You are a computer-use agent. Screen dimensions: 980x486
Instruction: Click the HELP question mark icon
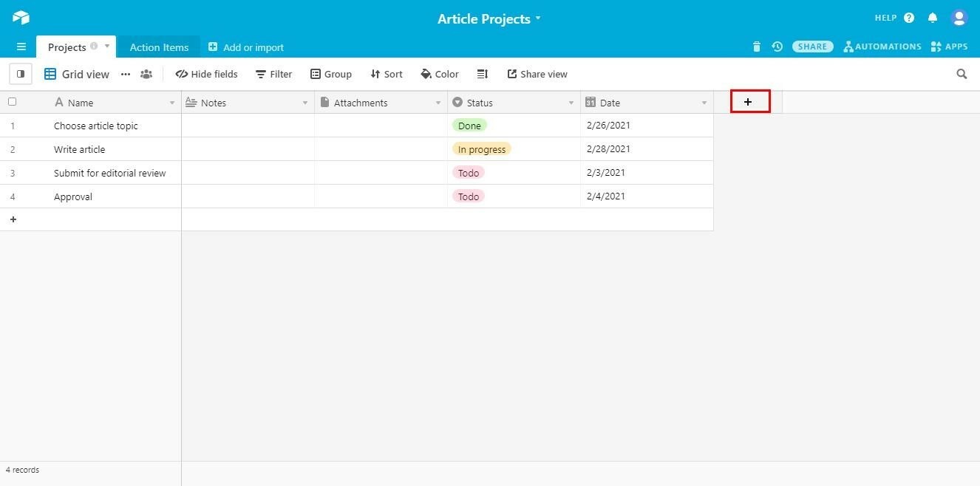point(909,18)
